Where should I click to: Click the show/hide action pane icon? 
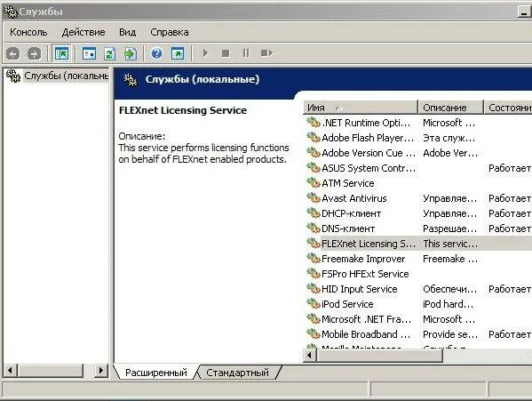click(x=178, y=53)
